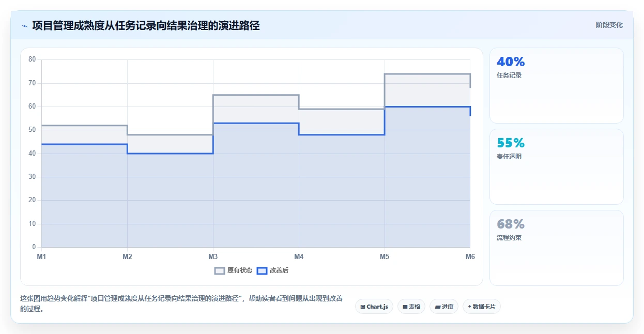Click the 流程约束 card label
Image resolution: width=644 pixels, height=334 pixels.
tap(509, 238)
